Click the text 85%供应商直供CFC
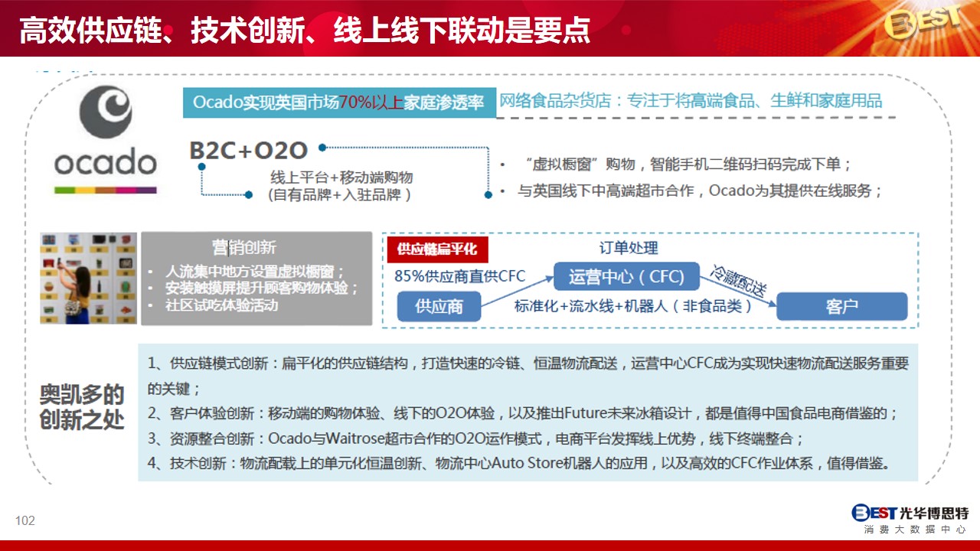 coord(460,276)
